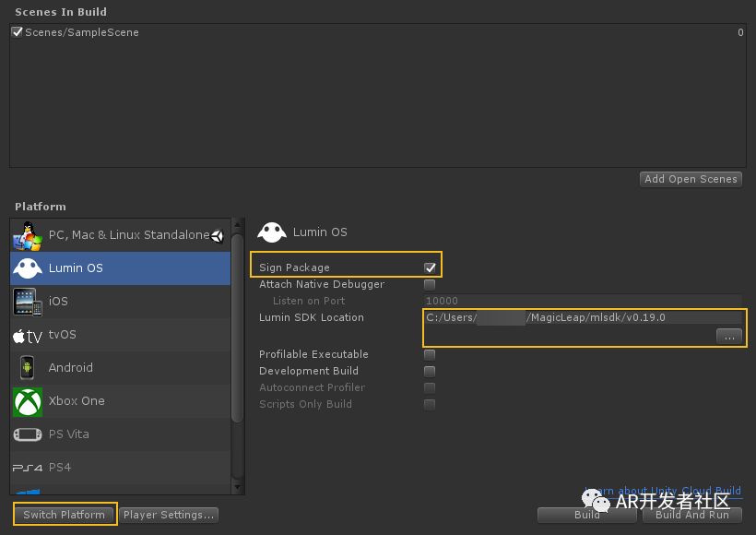Viewport: 756px width, 535px height.
Task: Click the Lumin SDK Location label
Action: coord(312,317)
